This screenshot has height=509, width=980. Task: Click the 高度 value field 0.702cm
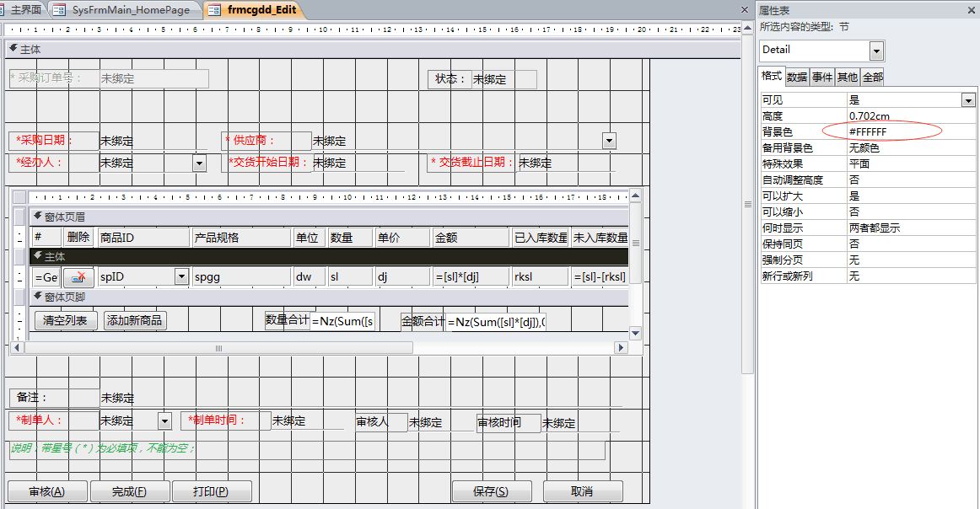coord(909,116)
